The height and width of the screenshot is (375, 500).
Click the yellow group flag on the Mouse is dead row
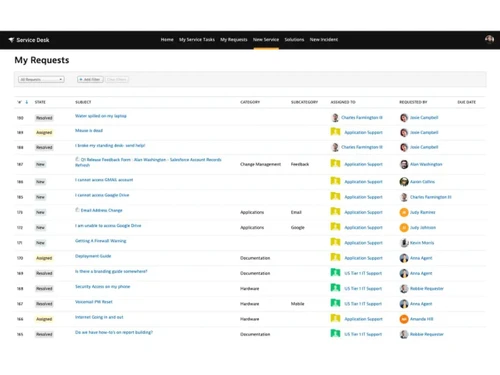tap(335, 132)
